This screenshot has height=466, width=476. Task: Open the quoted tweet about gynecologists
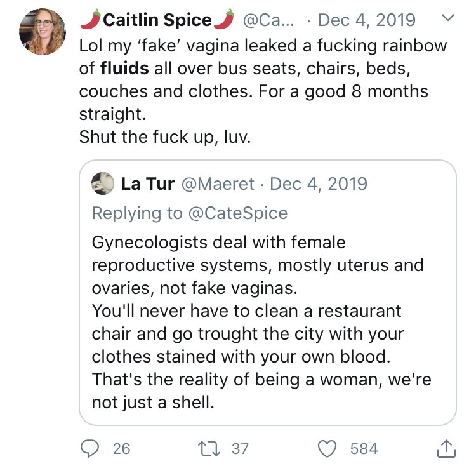(267, 292)
